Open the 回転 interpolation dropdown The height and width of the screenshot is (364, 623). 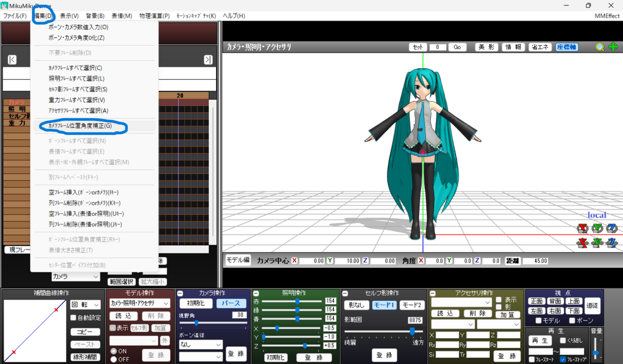[85, 304]
